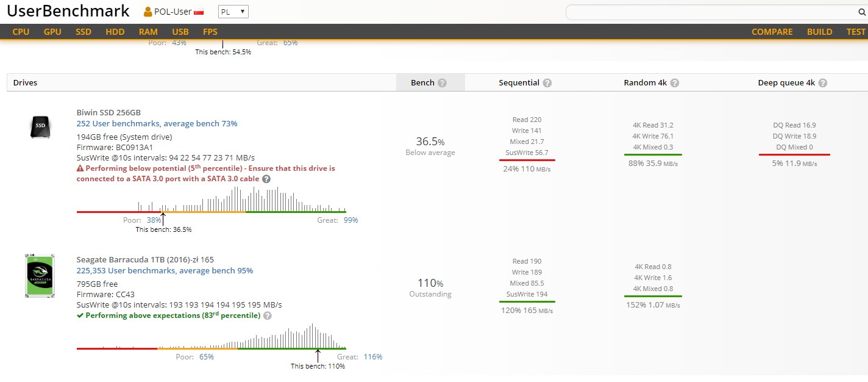Click the Biwin SSD 256GB title
This screenshot has height=382, width=868.
click(x=108, y=112)
